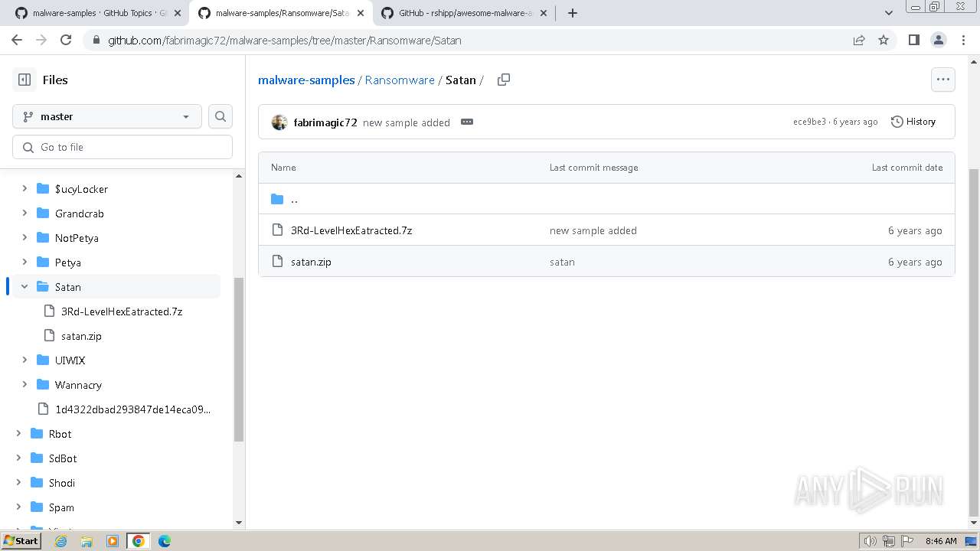Image resolution: width=980 pixels, height=551 pixels.
Task: Open fabrimagic72 author profile link
Action: pos(325,122)
